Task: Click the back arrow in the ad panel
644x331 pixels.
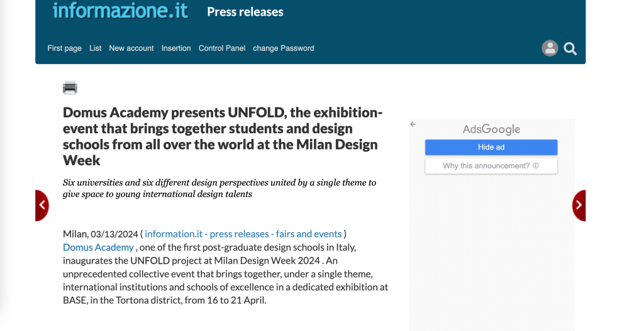Action: [413, 124]
